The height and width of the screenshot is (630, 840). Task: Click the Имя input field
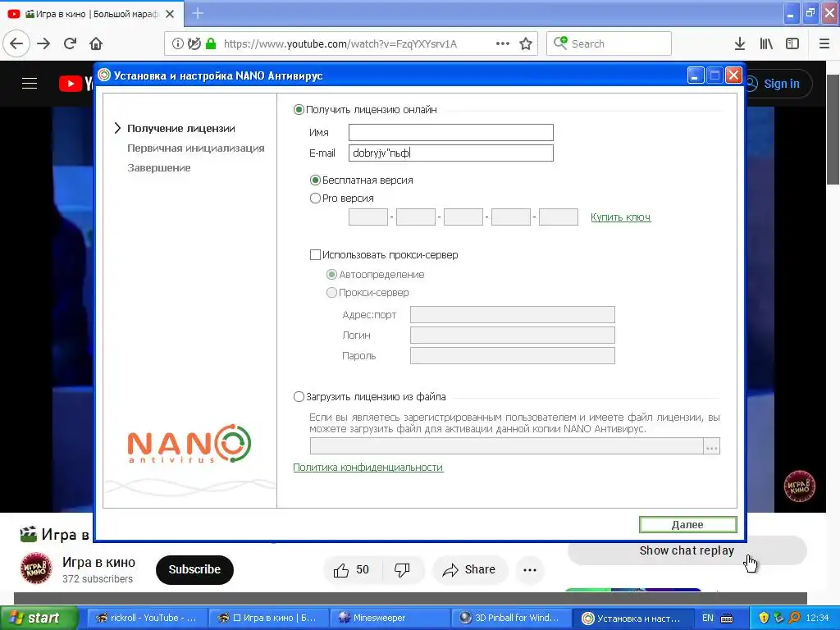(x=451, y=133)
